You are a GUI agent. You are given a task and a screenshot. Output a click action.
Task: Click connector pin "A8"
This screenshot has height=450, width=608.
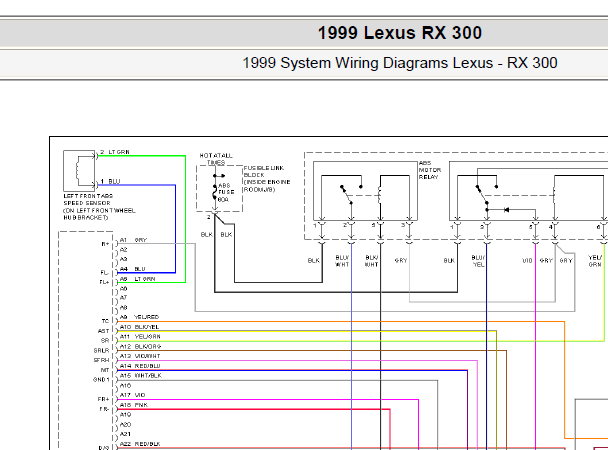pyautogui.click(x=123, y=307)
